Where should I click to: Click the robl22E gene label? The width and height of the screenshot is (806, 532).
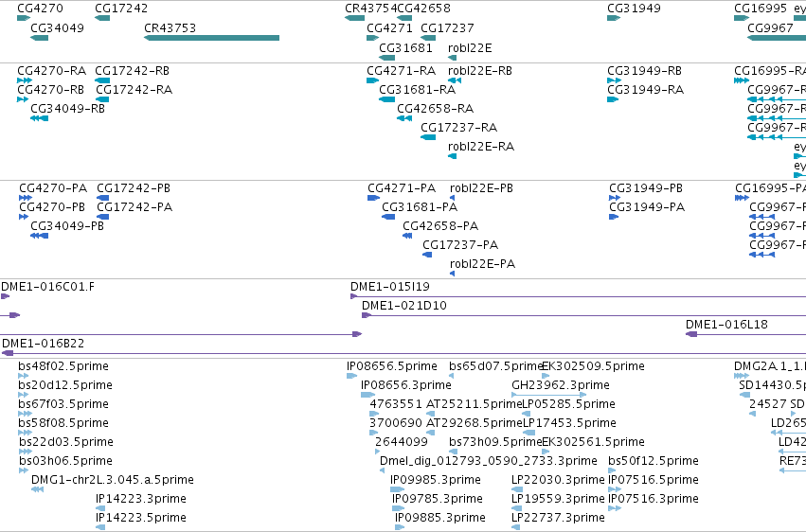pos(470,47)
